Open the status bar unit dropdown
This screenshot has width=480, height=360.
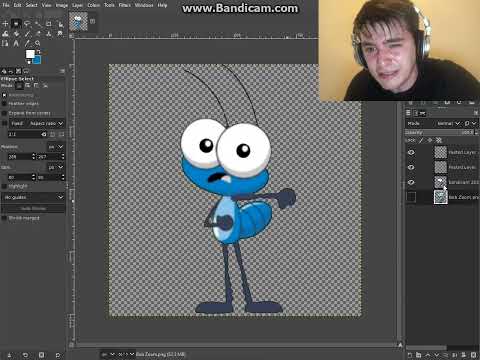pyautogui.click(x=109, y=354)
